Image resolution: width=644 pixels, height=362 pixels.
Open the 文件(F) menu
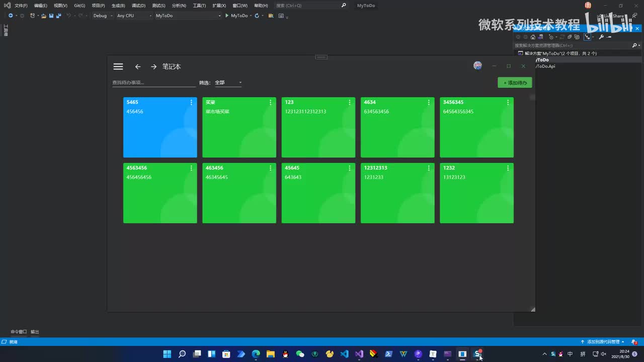21,6
